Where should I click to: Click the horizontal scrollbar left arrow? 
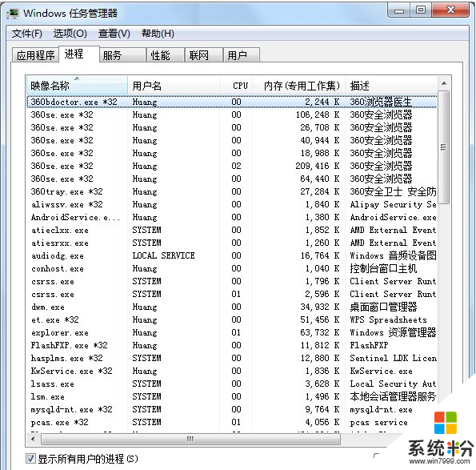[33, 439]
